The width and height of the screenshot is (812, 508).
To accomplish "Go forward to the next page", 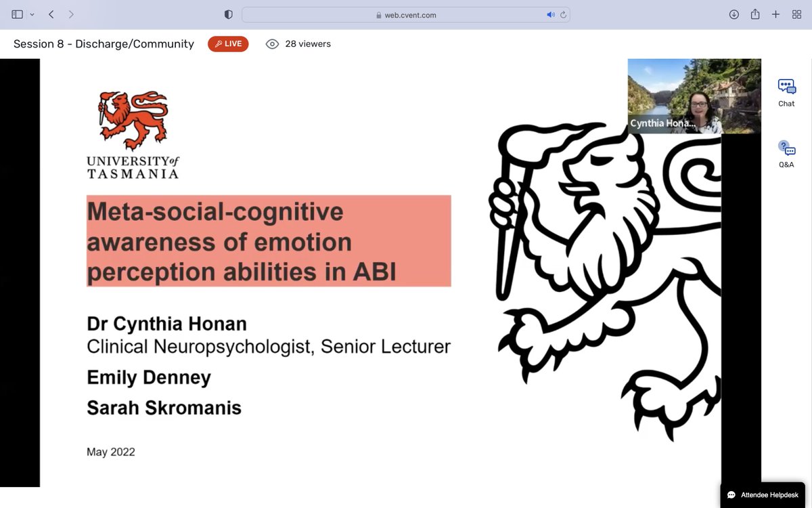I will click(x=71, y=14).
